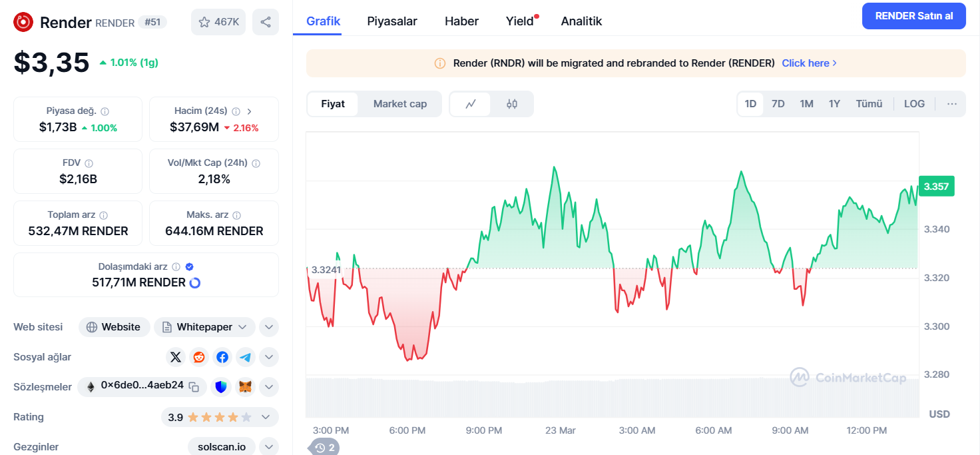The width and height of the screenshot is (980, 455).
Task: Open the chart more options menu
Action: 952,104
